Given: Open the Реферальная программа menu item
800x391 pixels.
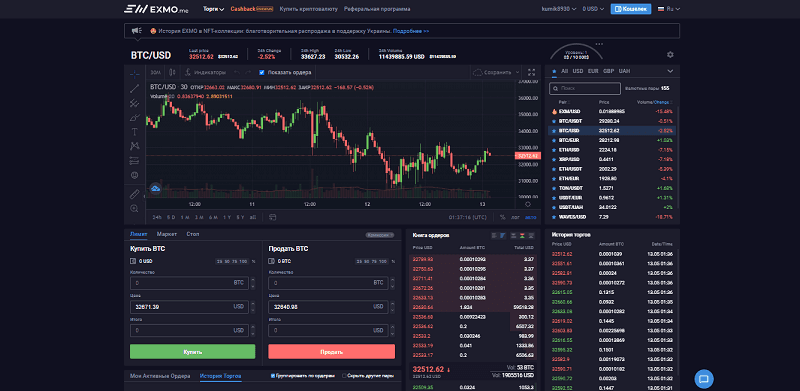Looking at the screenshot, I should coord(377,9).
